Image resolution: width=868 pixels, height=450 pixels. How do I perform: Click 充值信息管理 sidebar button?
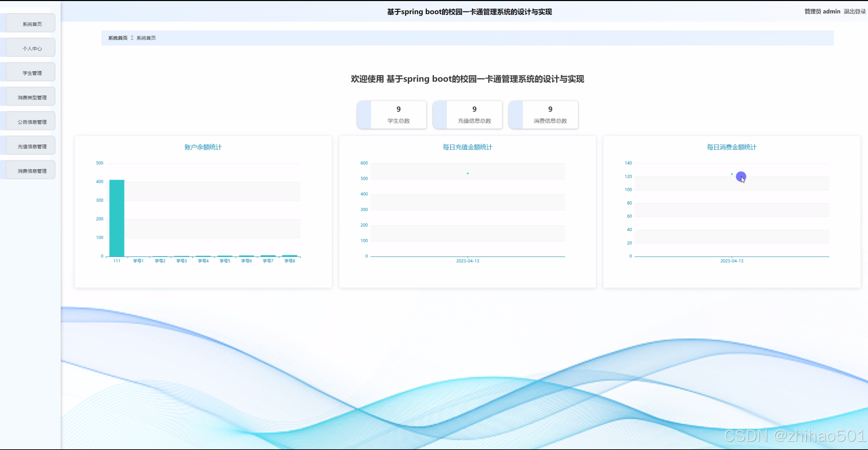[32, 146]
